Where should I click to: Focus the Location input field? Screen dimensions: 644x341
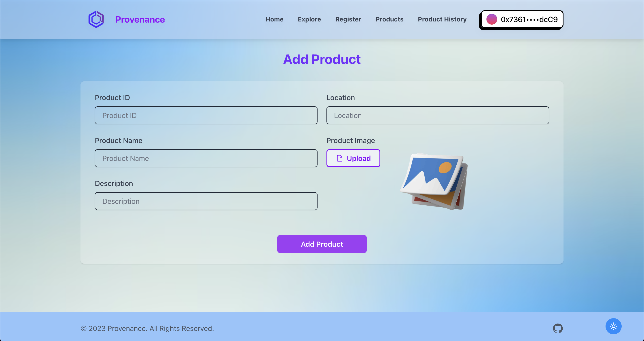click(438, 115)
